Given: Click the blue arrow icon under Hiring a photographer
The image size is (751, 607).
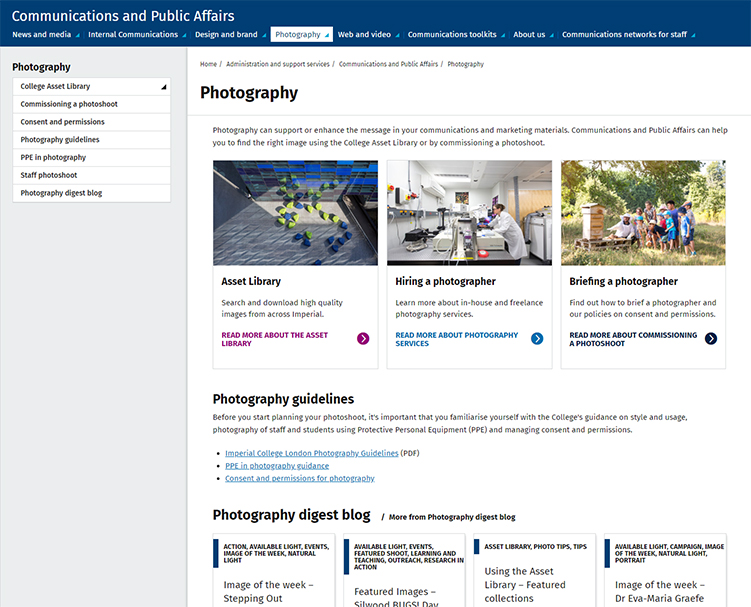Looking at the screenshot, I should pyautogui.click(x=537, y=339).
